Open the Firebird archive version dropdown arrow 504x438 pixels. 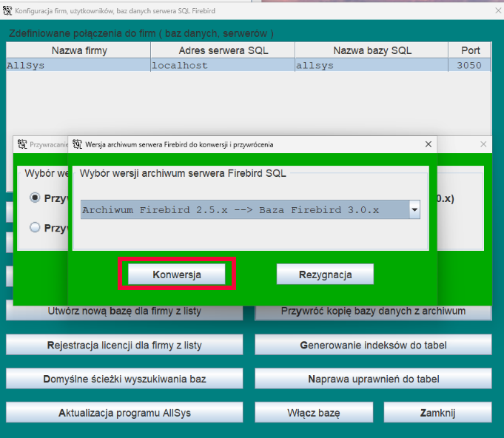[414, 209]
